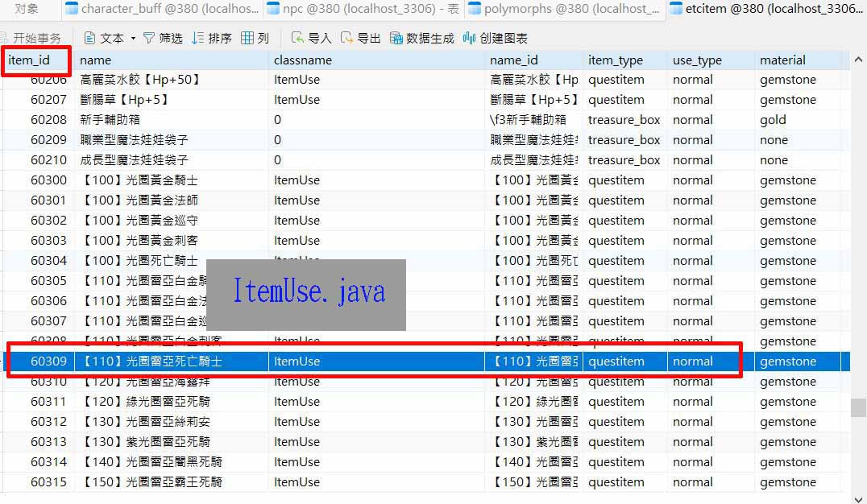This screenshot has width=867, height=504.
Task: Select item_id cell 60305
Action: pyautogui.click(x=48, y=281)
